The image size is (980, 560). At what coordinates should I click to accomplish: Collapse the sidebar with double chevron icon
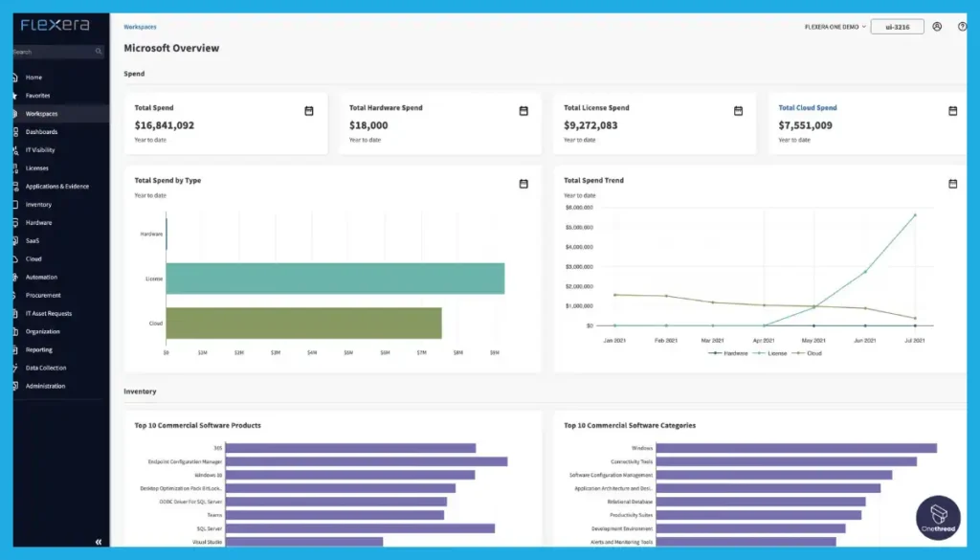coord(99,542)
